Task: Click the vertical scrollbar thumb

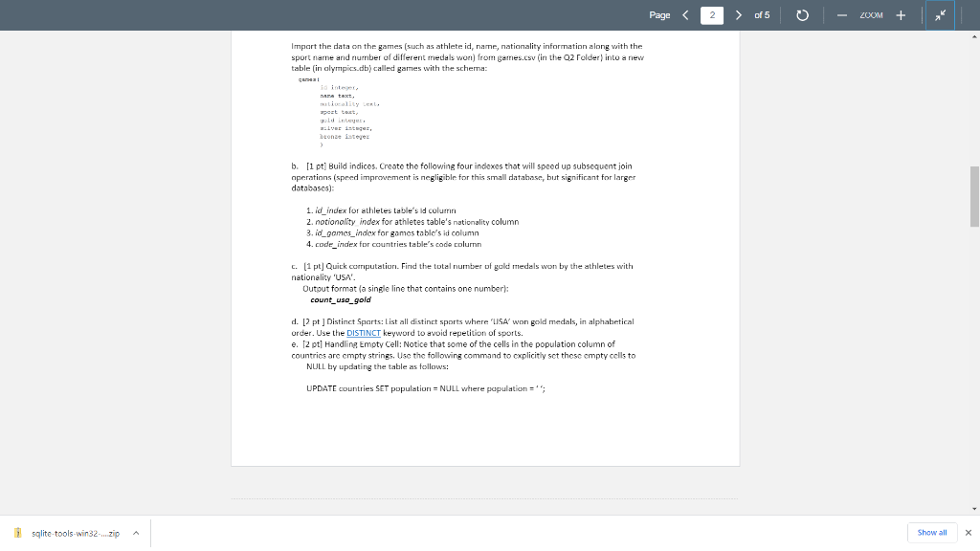Action: pos(973,196)
